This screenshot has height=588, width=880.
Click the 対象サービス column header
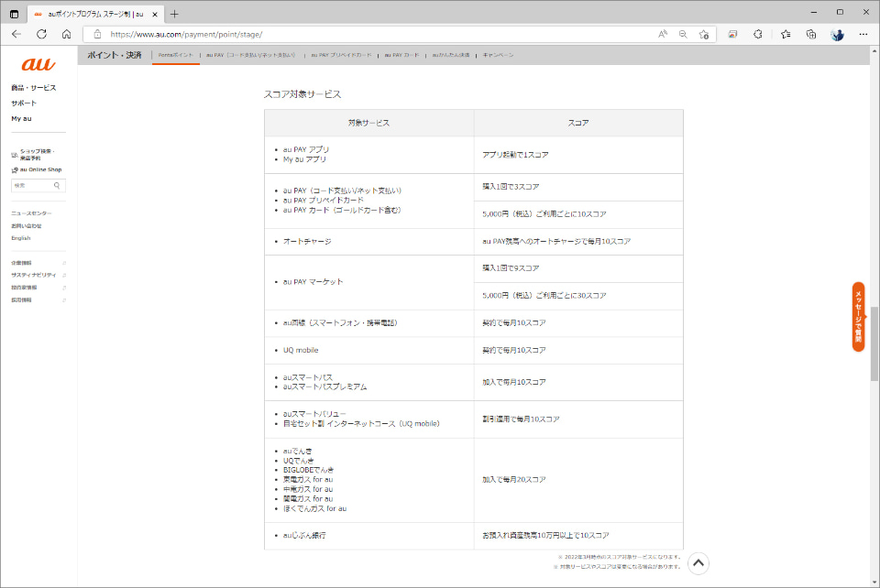tap(368, 123)
